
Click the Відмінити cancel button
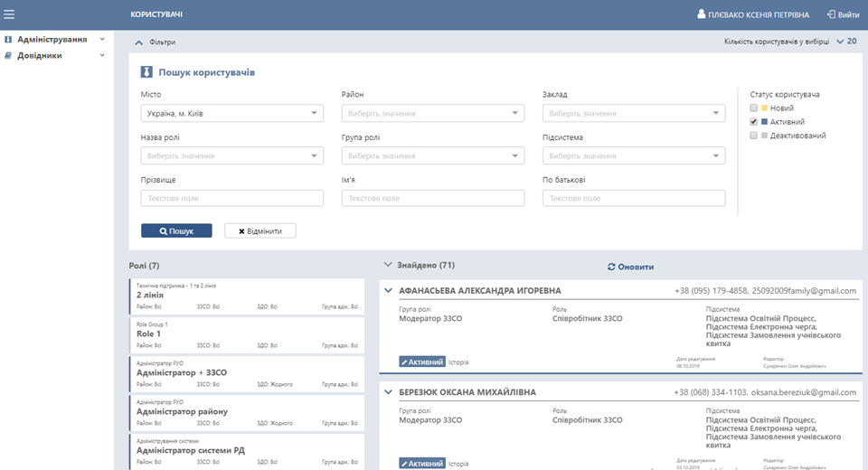click(259, 231)
